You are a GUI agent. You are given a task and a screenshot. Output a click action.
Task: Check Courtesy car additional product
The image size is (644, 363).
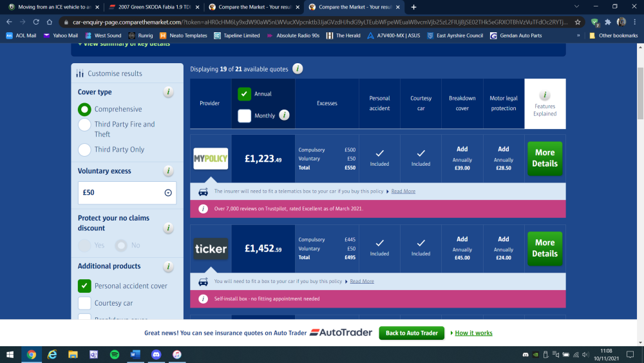[x=84, y=303]
